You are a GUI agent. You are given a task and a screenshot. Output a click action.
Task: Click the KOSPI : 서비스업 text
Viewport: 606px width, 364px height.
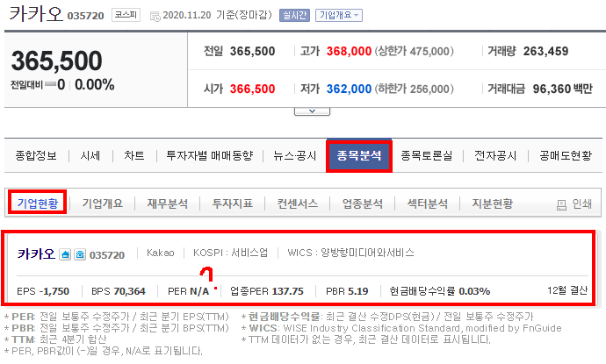[x=231, y=253]
